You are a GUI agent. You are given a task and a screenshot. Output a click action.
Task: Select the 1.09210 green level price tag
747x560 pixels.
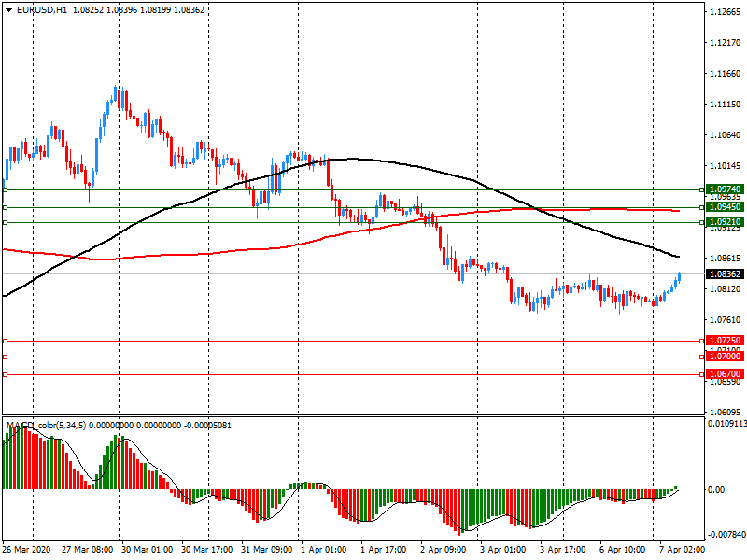(725, 222)
